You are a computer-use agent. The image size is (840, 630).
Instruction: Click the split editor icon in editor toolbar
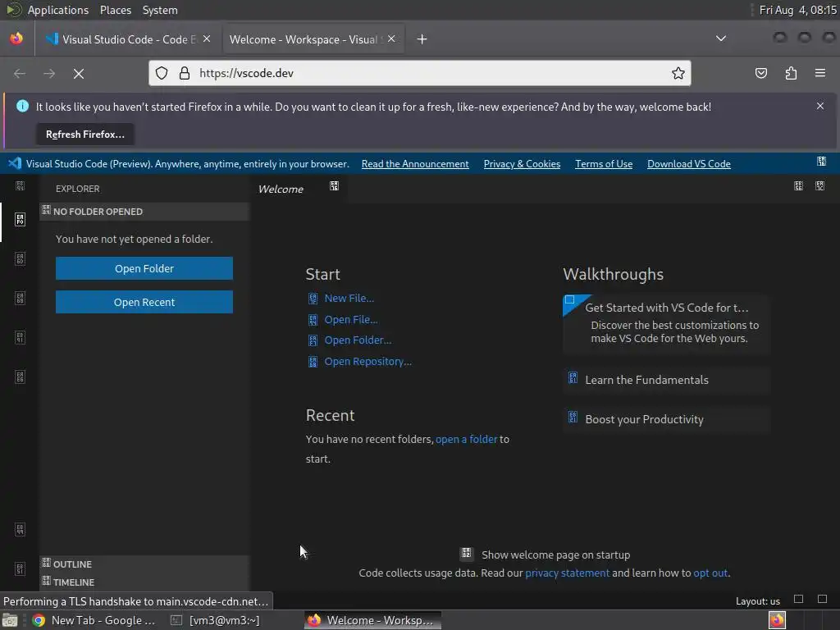798,186
